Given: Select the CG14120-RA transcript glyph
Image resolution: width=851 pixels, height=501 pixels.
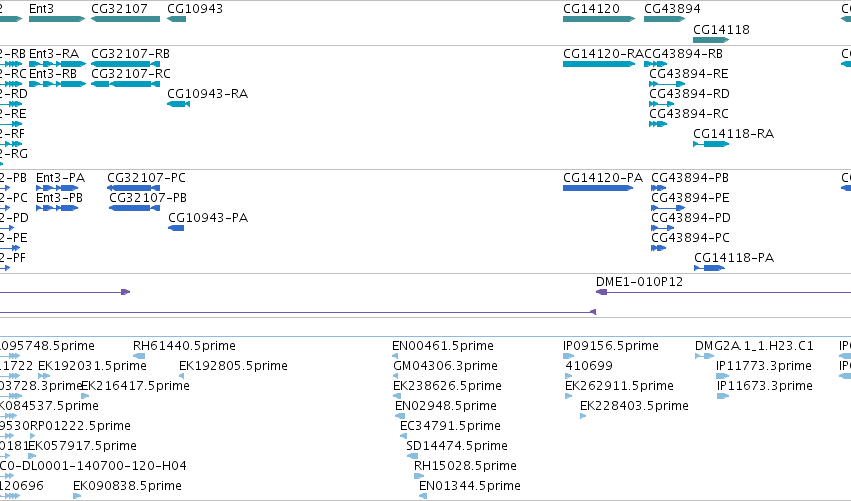Looking at the screenshot, I should 599,64.
